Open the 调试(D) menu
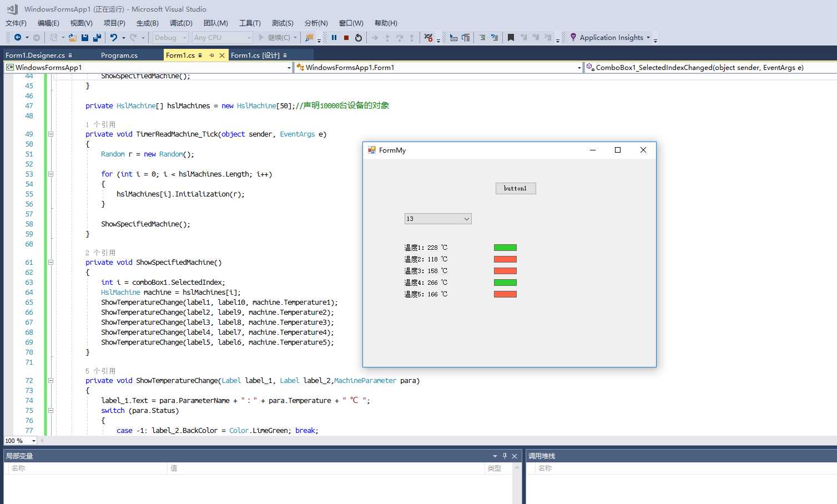Screen dimensions: 837x504 tap(181, 23)
